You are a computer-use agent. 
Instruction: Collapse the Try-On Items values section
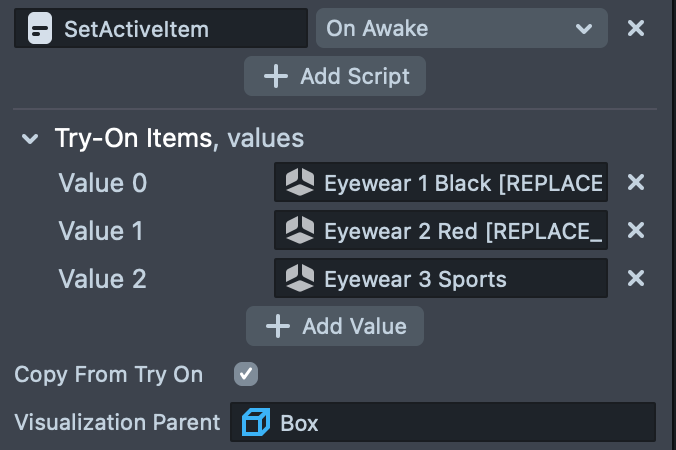coord(31,139)
